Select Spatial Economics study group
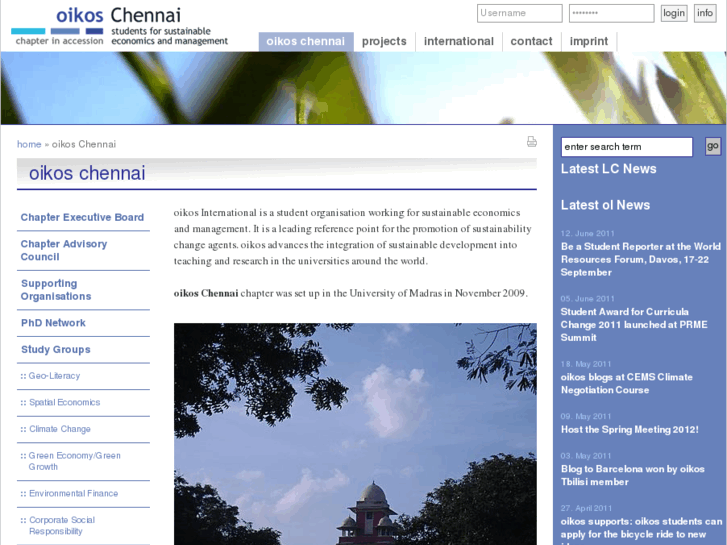The height and width of the screenshot is (545, 727). tap(64, 402)
